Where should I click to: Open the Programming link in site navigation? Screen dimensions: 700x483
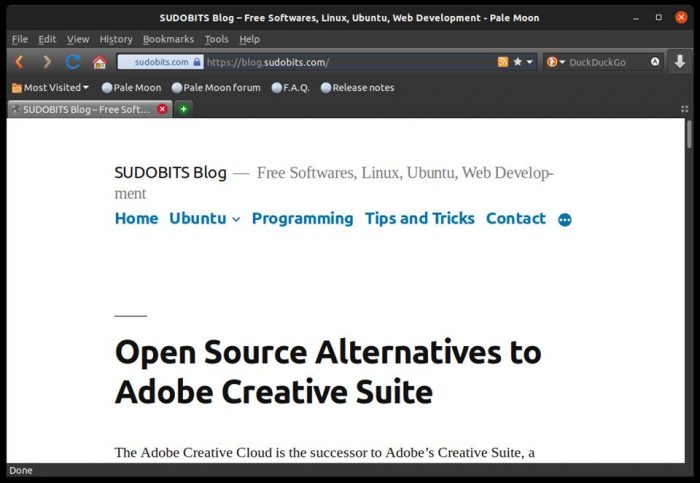click(x=302, y=219)
